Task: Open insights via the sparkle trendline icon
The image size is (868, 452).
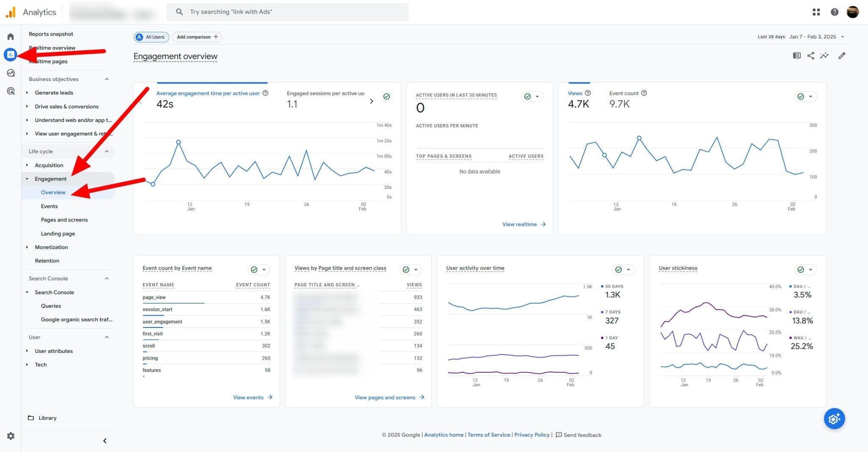Action: point(825,55)
